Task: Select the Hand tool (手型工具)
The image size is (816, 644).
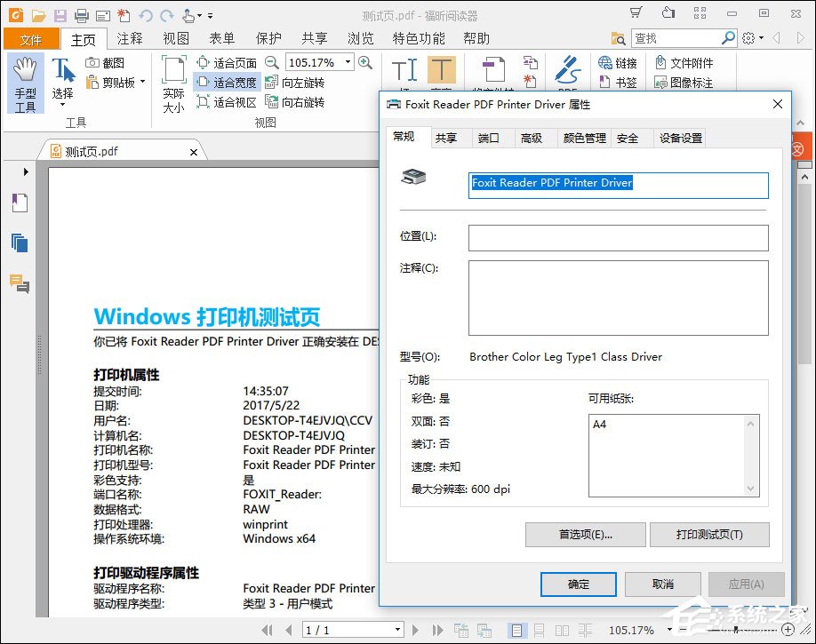Action: click(26, 84)
